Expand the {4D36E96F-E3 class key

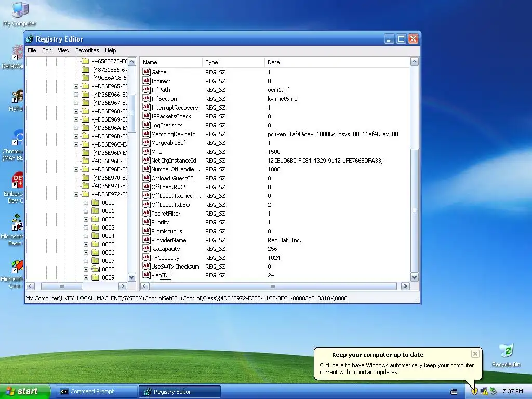coord(76,170)
